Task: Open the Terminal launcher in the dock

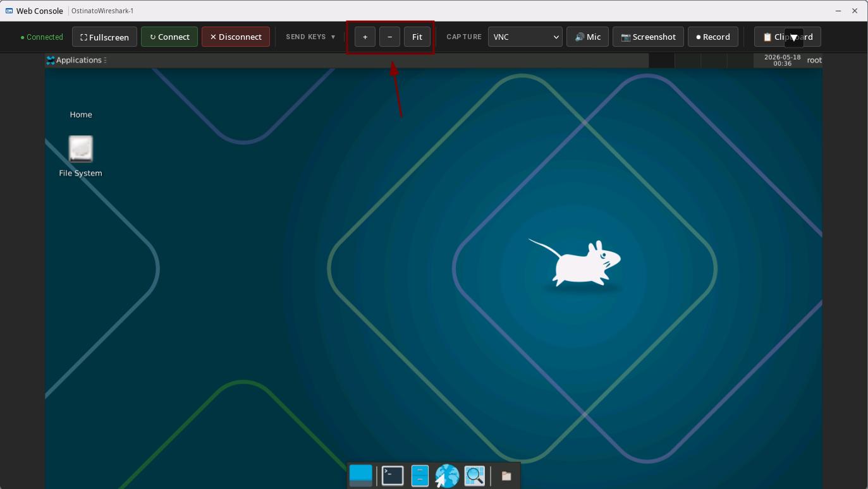Action: [x=393, y=476]
